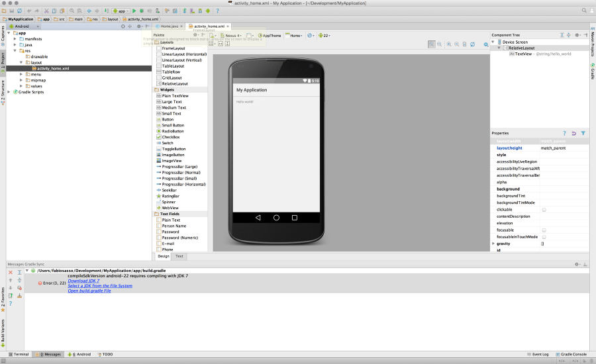Toggle the focusableInTouchMode property checkbox
596x364 pixels.
click(544, 237)
